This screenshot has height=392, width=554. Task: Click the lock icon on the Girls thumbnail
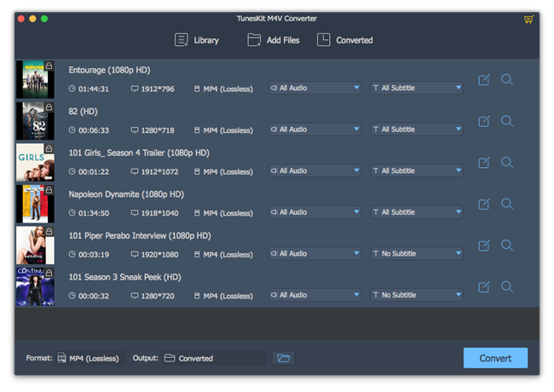pyautogui.click(x=49, y=148)
